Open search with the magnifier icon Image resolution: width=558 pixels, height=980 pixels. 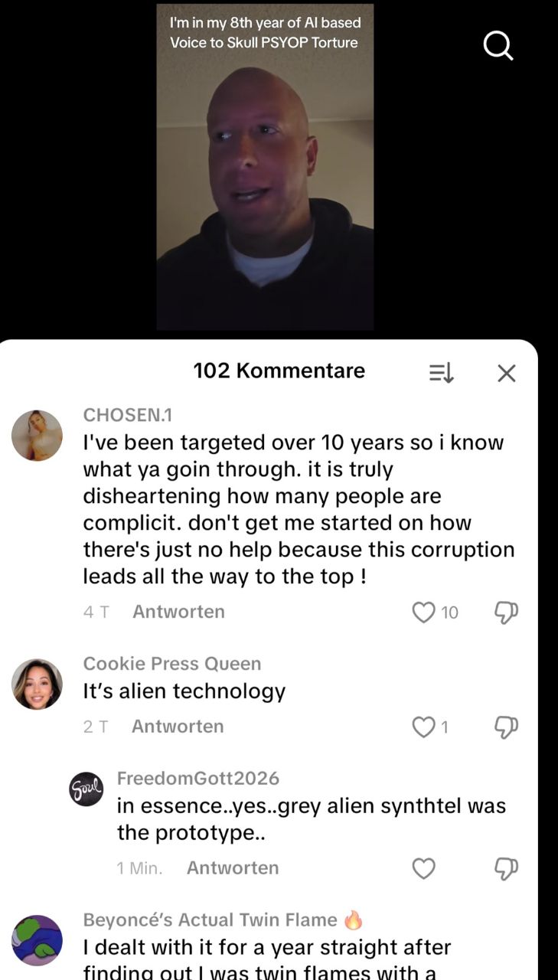pyautogui.click(x=498, y=46)
